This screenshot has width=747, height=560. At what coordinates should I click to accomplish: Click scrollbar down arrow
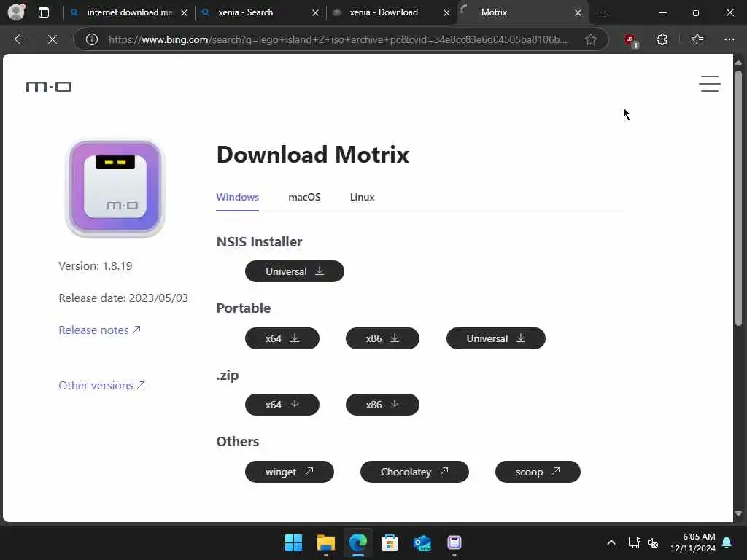738,514
